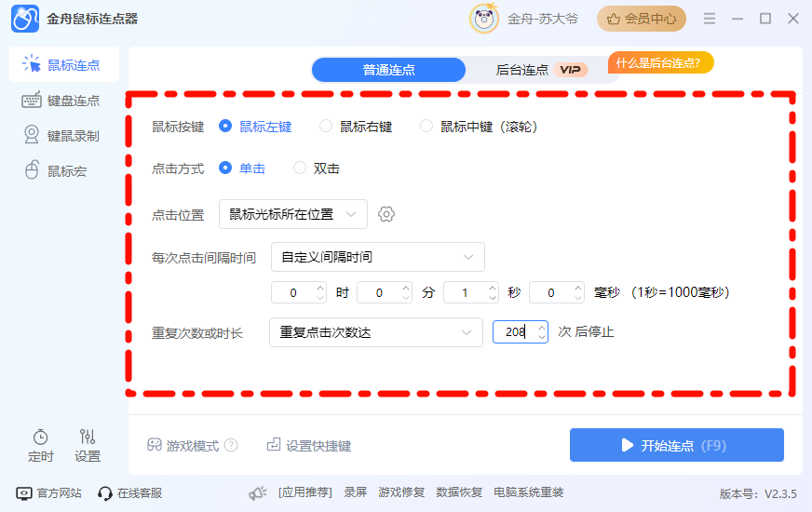
Task: Choose the 单击 click mode
Action: (x=225, y=168)
